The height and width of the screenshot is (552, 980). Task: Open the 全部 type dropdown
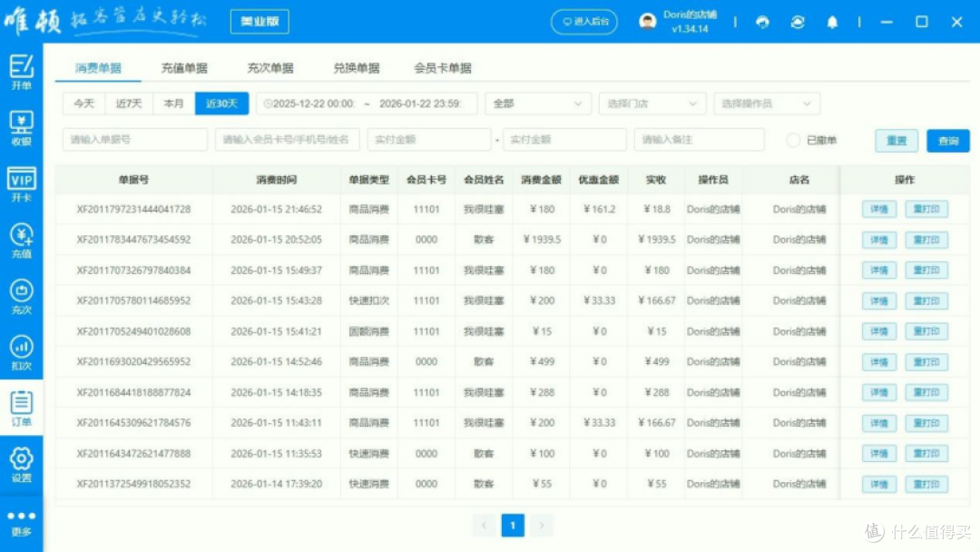tap(538, 103)
